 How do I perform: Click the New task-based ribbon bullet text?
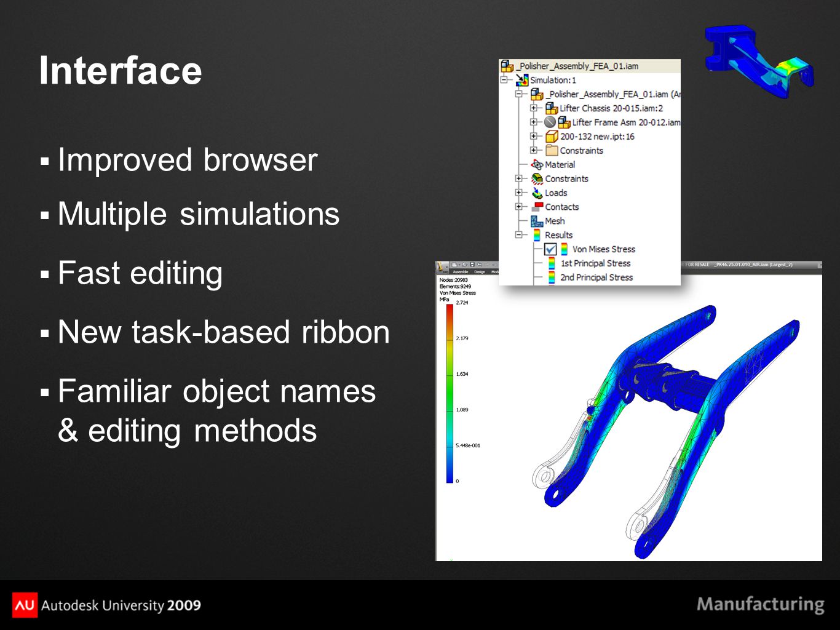[x=224, y=332]
